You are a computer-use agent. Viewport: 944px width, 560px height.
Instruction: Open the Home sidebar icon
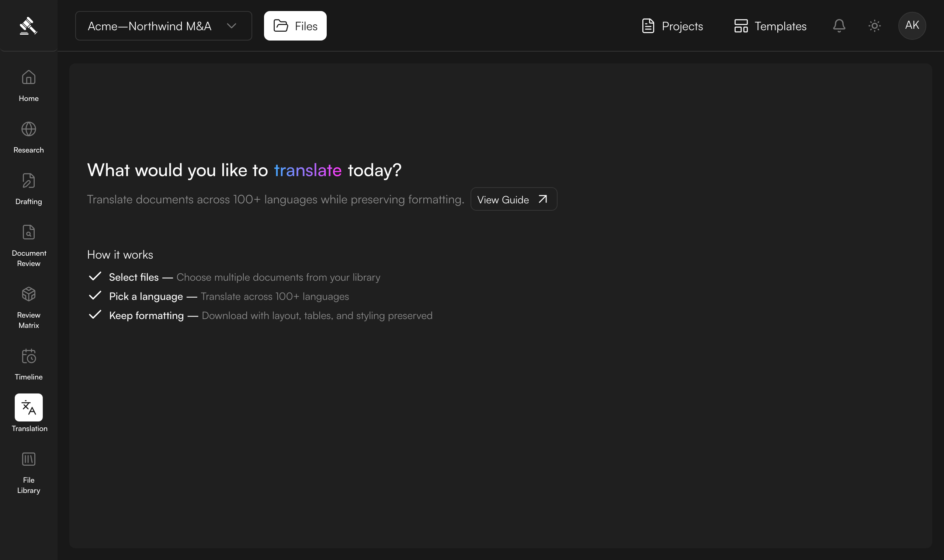click(29, 77)
